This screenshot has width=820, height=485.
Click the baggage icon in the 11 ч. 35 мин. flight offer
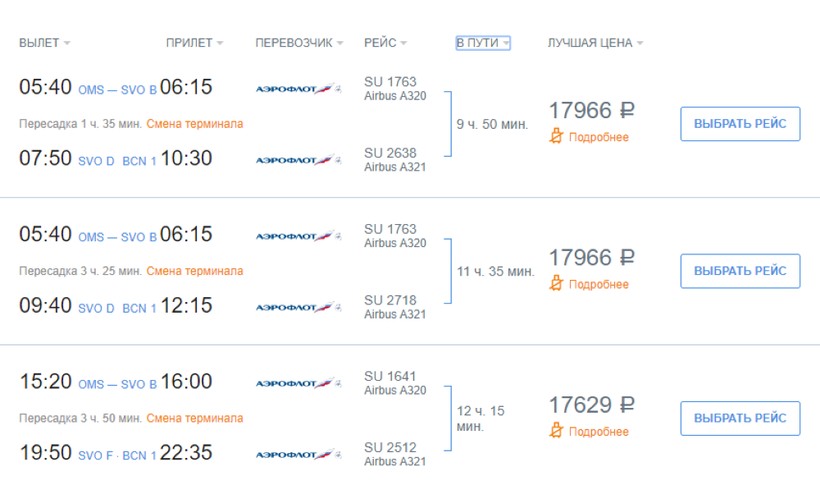(x=557, y=284)
